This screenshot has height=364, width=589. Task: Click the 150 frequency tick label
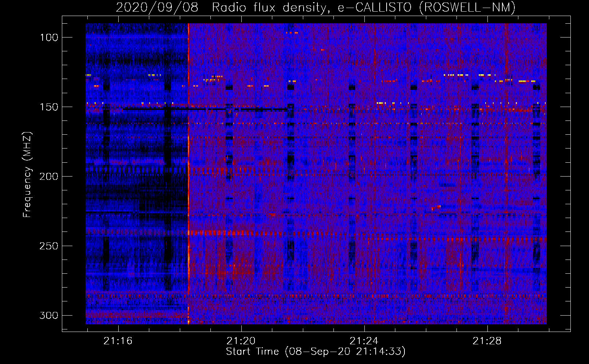(49, 107)
